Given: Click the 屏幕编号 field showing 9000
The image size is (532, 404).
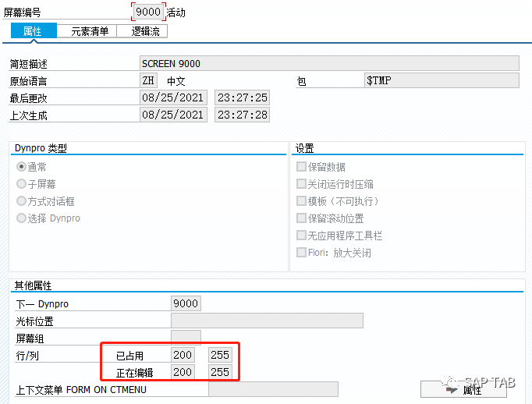Looking at the screenshot, I should click(148, 12).
